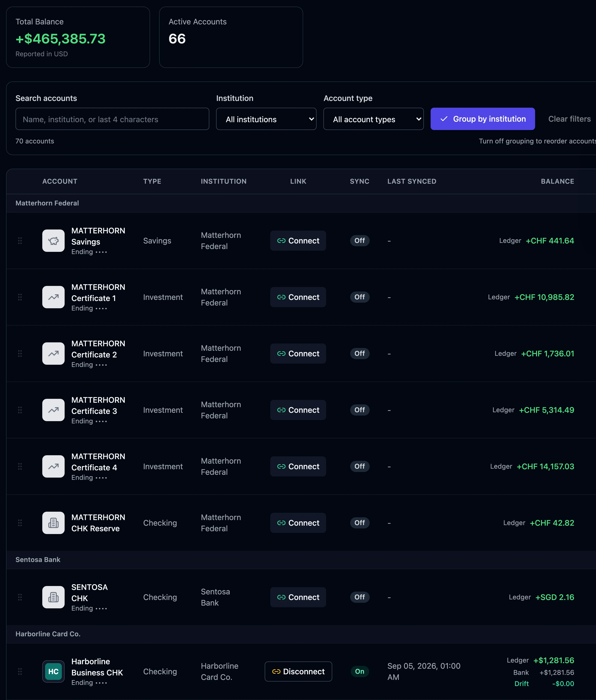The image size is (596, 700).
Task: Click the TYPE column header
Action: coord(152,181)
